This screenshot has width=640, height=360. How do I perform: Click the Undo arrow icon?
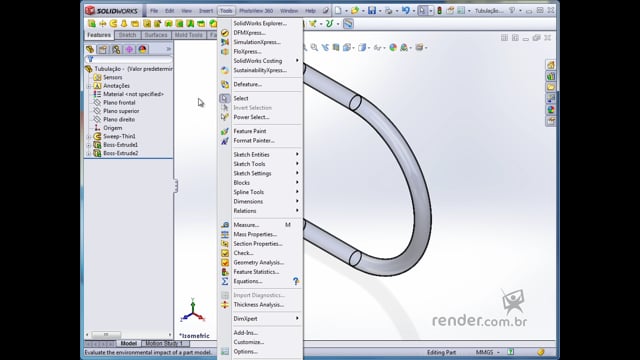(x=405, y=11)
